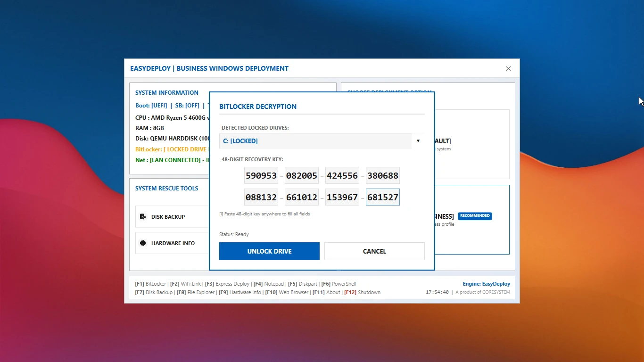This screenshot has height=362, width=644.
Task: Click the BITLOCKER DECRYPTION dialog title
Action: click(x=258, y=107)
